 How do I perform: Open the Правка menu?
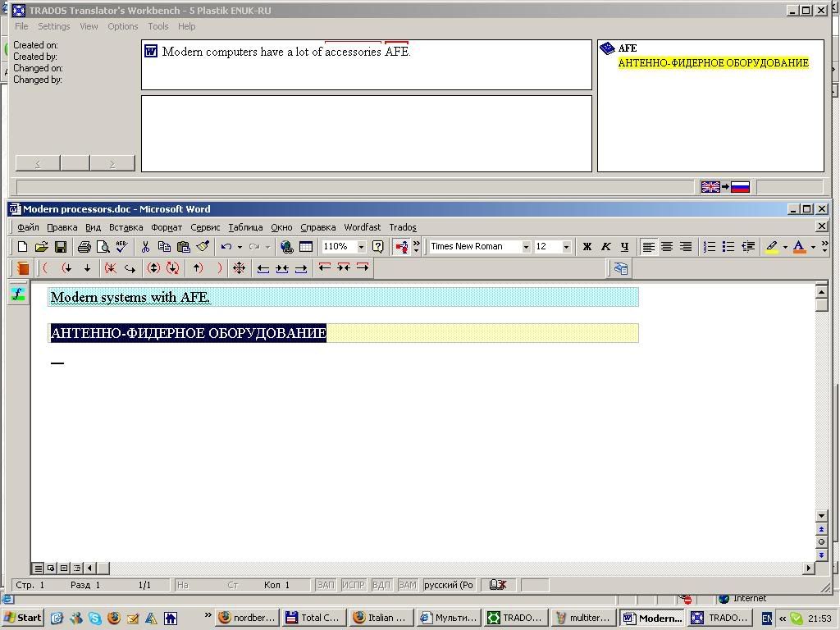coord(62,227)
